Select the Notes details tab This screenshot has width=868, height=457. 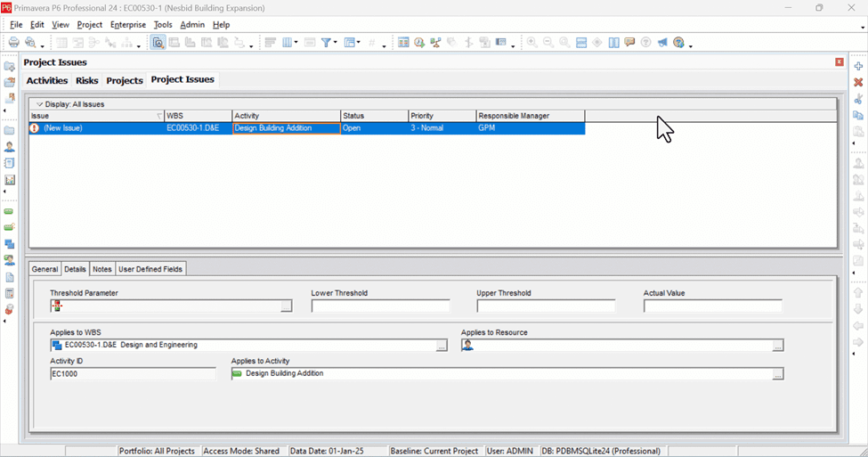[x=101, y=269]
